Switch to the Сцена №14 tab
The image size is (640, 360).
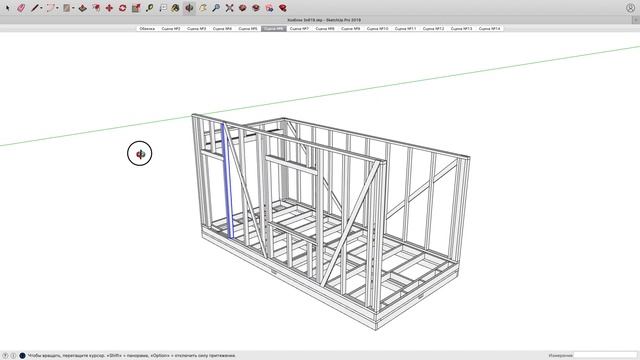point(489,29)
